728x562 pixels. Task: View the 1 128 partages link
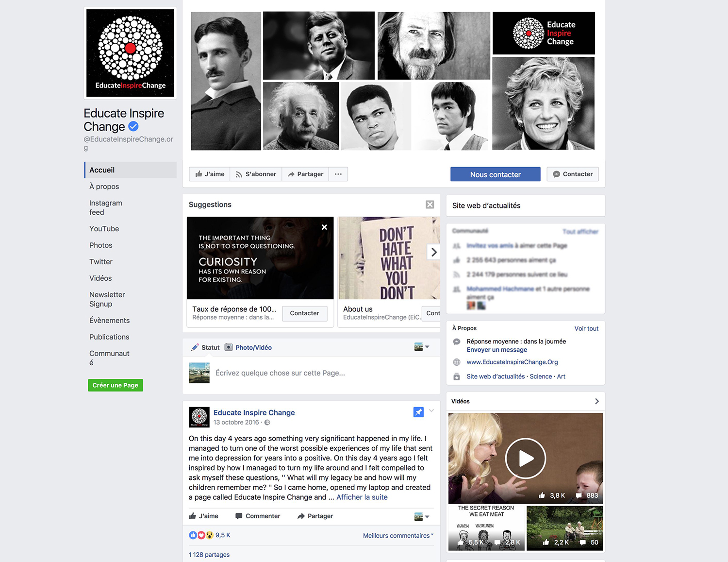(x=209, y=555)
